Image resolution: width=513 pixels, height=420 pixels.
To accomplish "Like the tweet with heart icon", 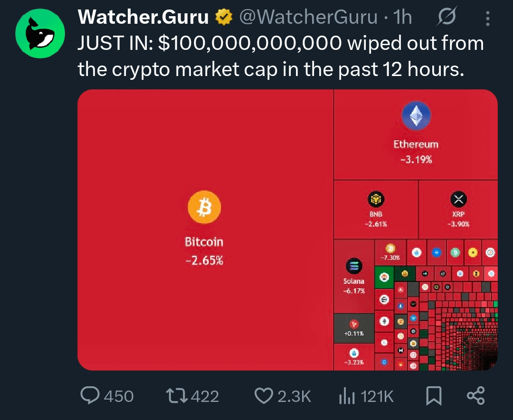I will pyautogui.click(x=264, y=396).
